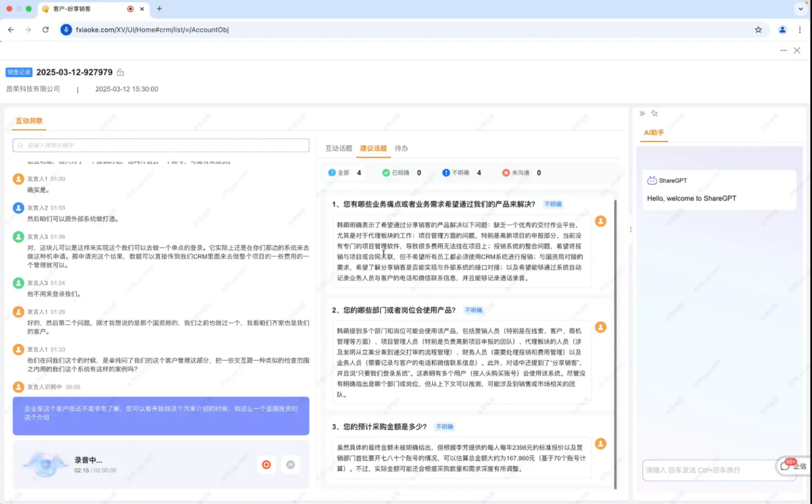The image size is (812, 504).
Task: Click speaker avatar on question 2 answer
Action: coord(601,327)
